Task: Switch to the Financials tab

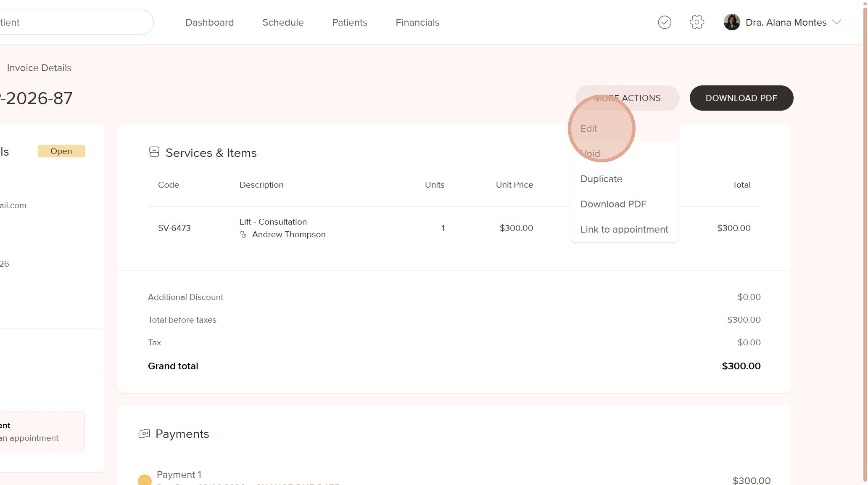Action: pyautogui.click(x=417, y=23)
